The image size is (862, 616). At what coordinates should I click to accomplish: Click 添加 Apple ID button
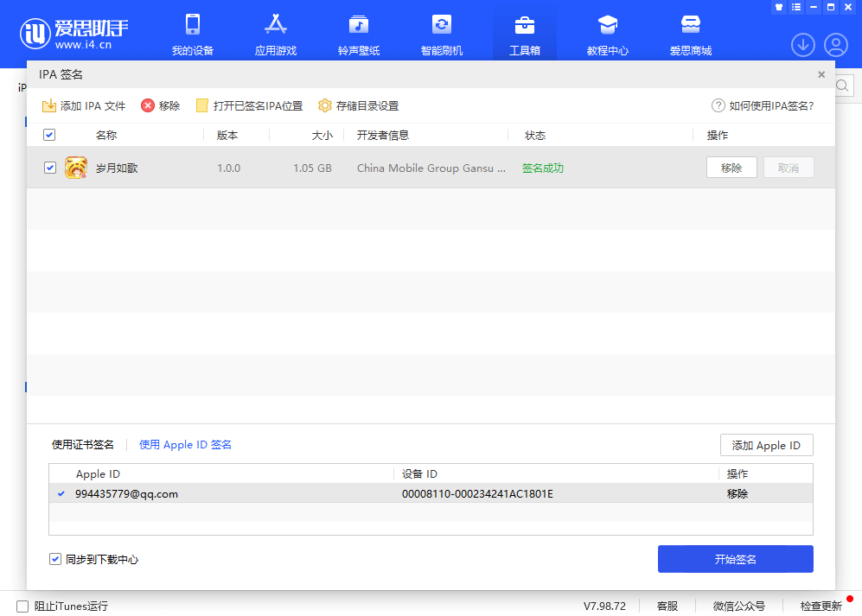point(766,445)
